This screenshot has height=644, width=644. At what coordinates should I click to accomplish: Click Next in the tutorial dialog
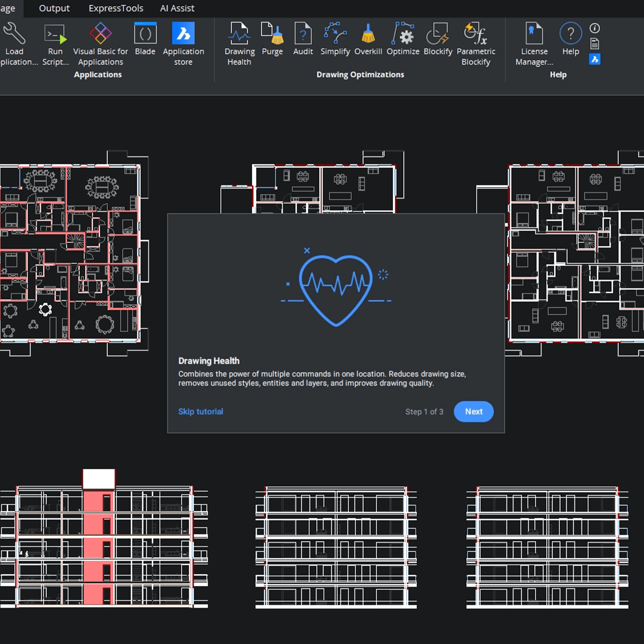click(x=473, y=411)
